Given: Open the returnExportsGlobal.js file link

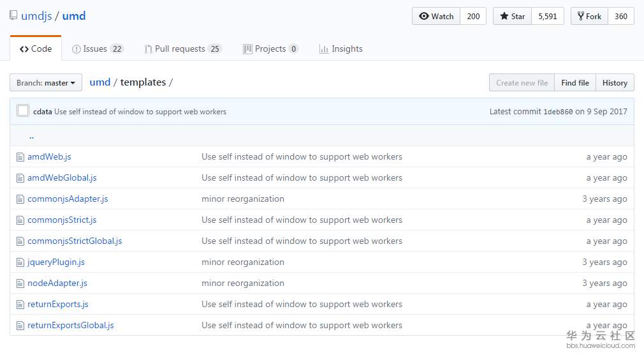Looking at the screenshot, I should pos(70,326).
